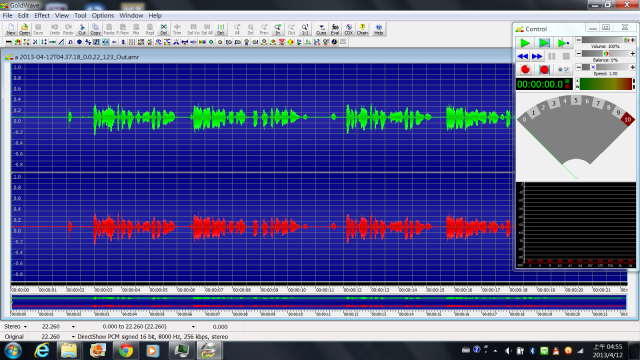
Task: Click the Cut toolbar icon
Action: pyautogui.click(x=82, y=29)
